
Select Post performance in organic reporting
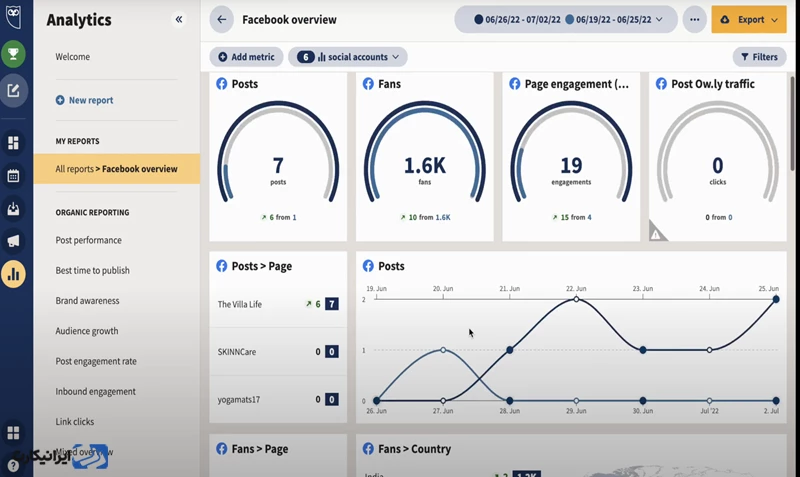pyautogui.click(x=88, y=240)
